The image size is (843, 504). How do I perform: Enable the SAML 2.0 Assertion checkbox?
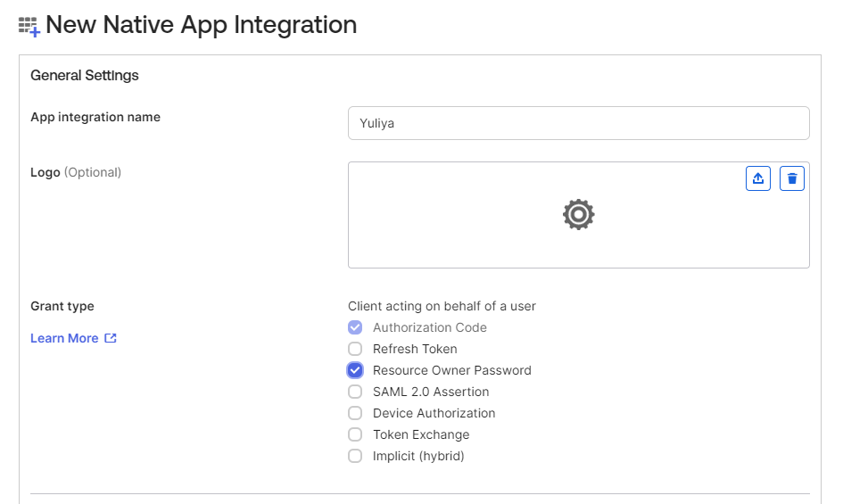coord(355,392)
